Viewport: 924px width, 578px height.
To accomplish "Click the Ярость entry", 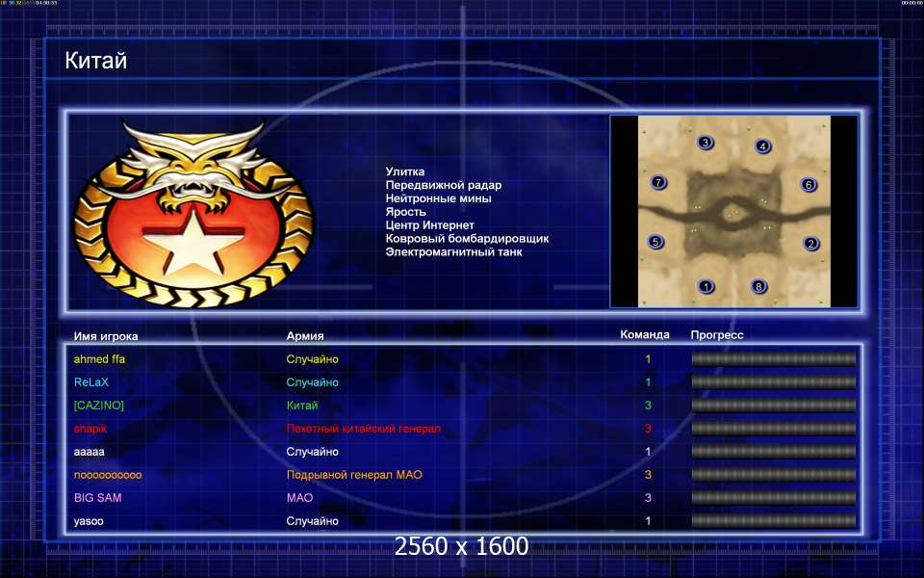I will click(x=405, y=212).
